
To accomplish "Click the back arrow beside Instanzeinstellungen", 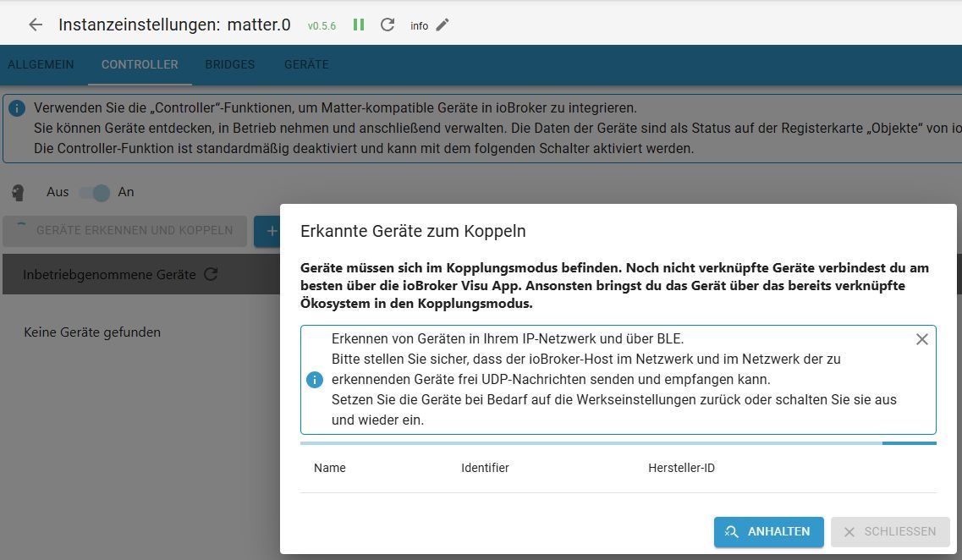I will [x=36, y=25].
